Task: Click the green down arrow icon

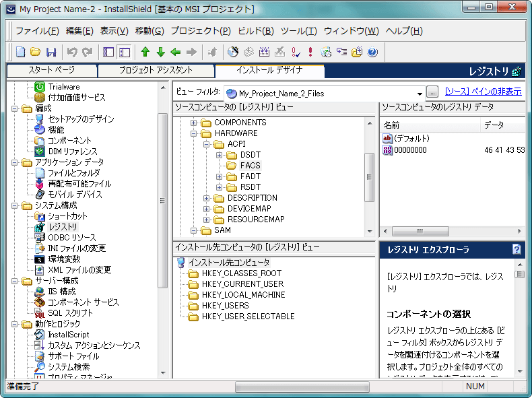Action: tap(161, 52)
